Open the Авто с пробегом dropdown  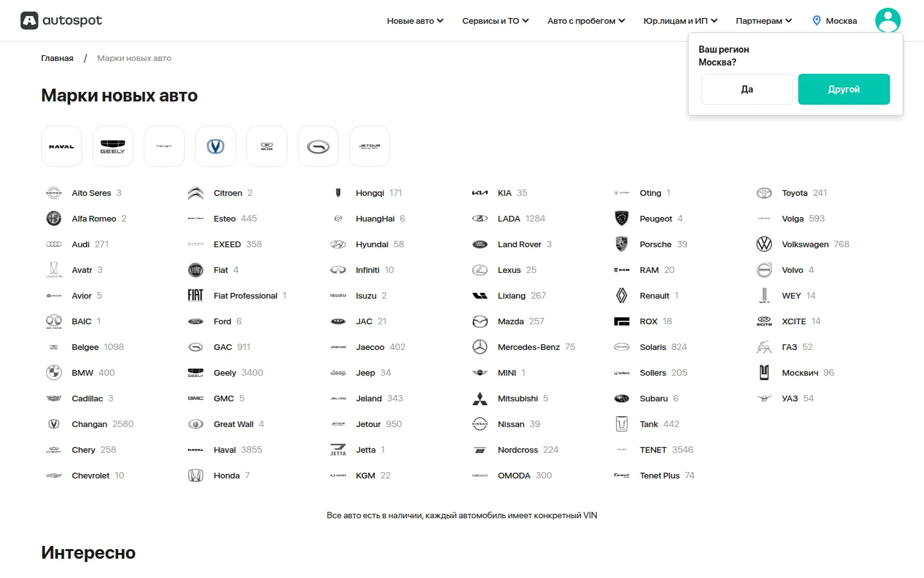click(586, 21)
